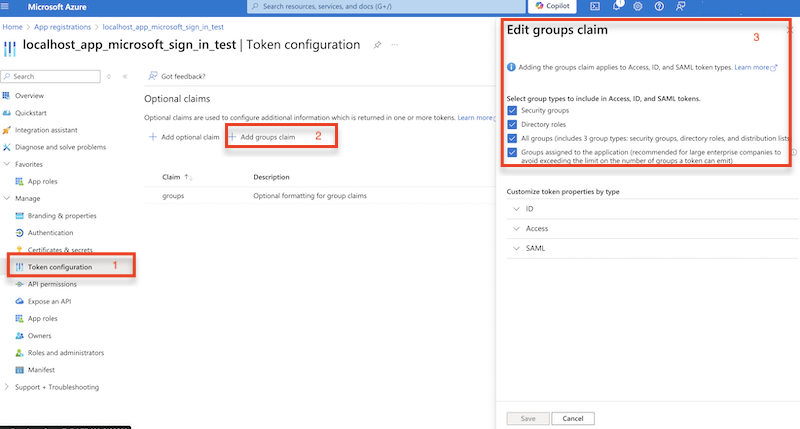Click the Branding & properties icon
The height and width of the screenshot is (429, 800).
pyautogui.click(x=19, y=216)
